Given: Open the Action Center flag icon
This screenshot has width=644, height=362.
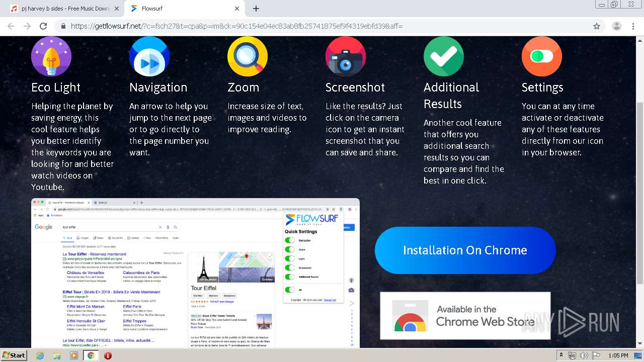Looking at the screenshot, I should coord(596,355).
